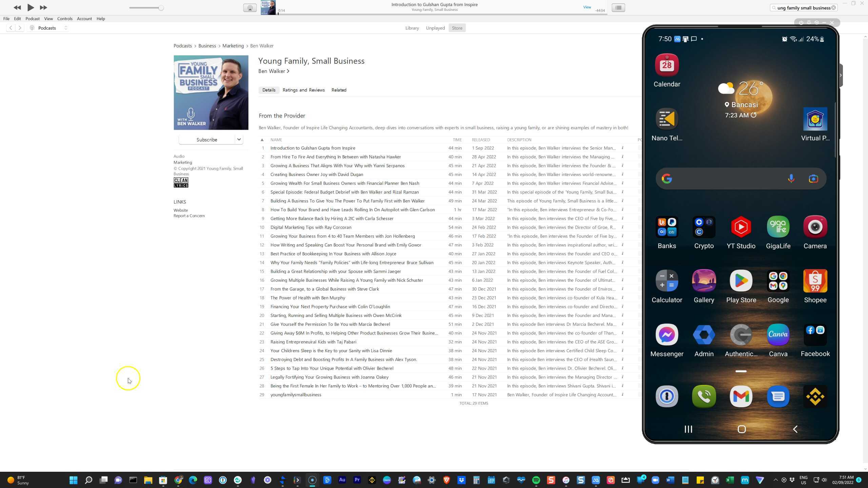Start a voice search with the Google mic icon
868x488 pixels.
pyautogui.click(x=791, y=179)
